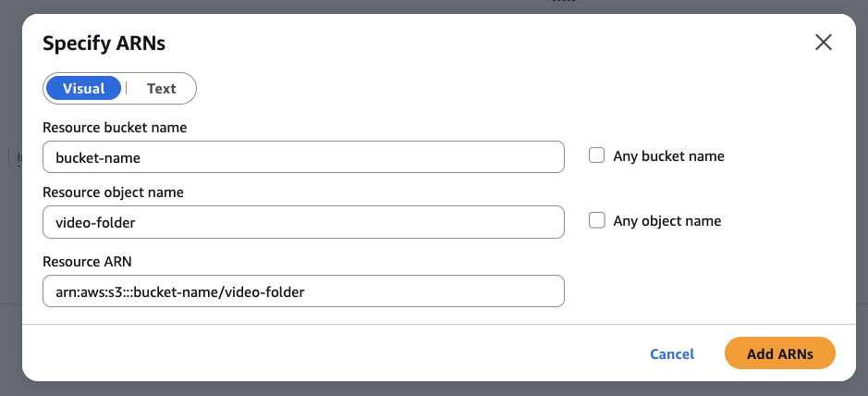Cancel the ARN dialog
The width and height of the screenshot is (868, 396).
(x=672, y=353)
